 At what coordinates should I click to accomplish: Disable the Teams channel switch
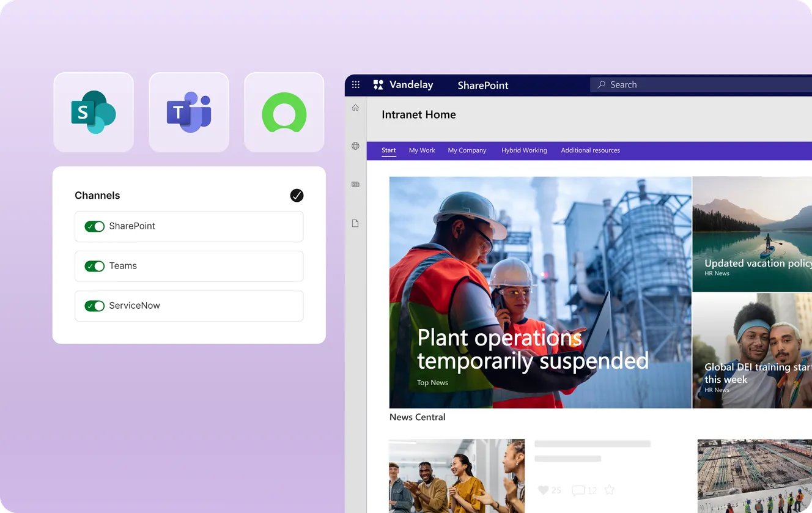pos(95,266)
